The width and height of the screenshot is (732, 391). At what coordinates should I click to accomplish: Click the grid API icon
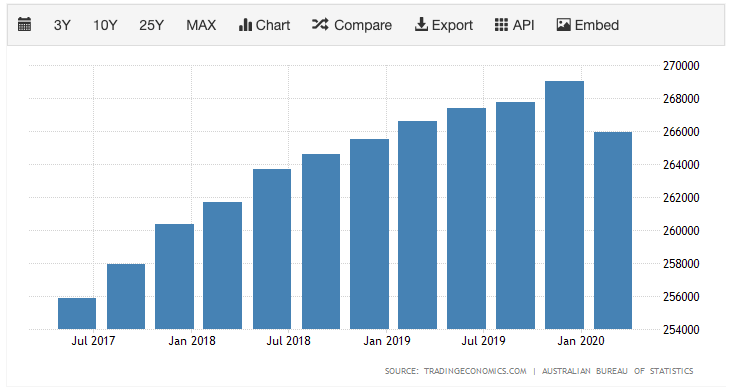501,25
